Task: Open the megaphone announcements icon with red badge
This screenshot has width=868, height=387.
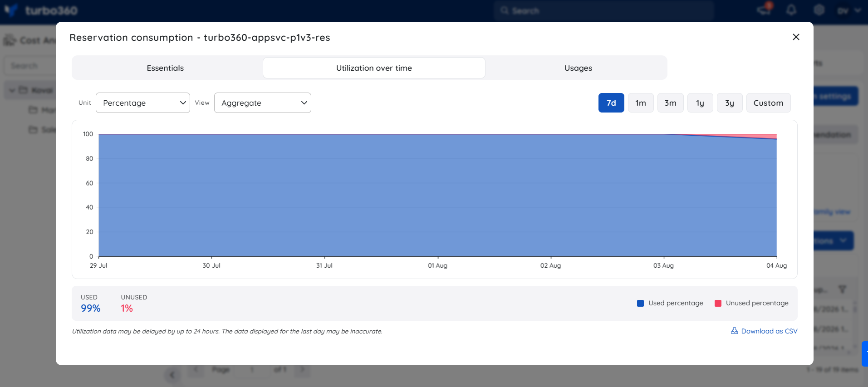Action: (764, 10)
